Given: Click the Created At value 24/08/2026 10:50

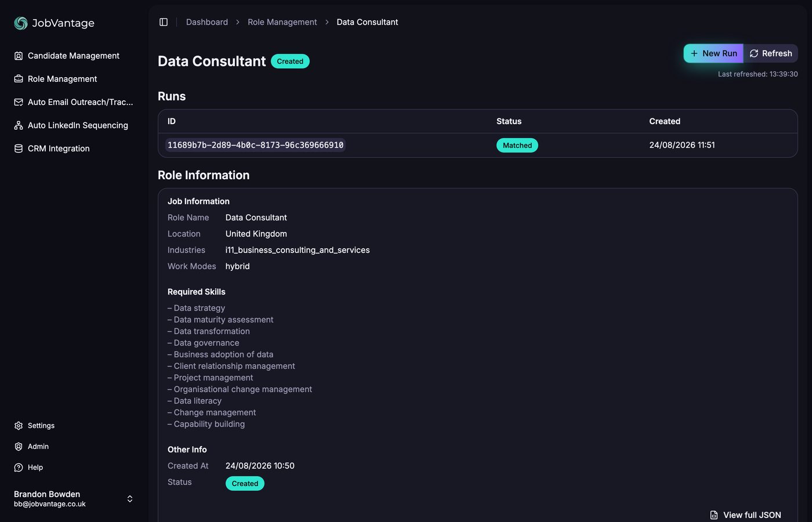Looking at the screenshot, I should point(260,466).
